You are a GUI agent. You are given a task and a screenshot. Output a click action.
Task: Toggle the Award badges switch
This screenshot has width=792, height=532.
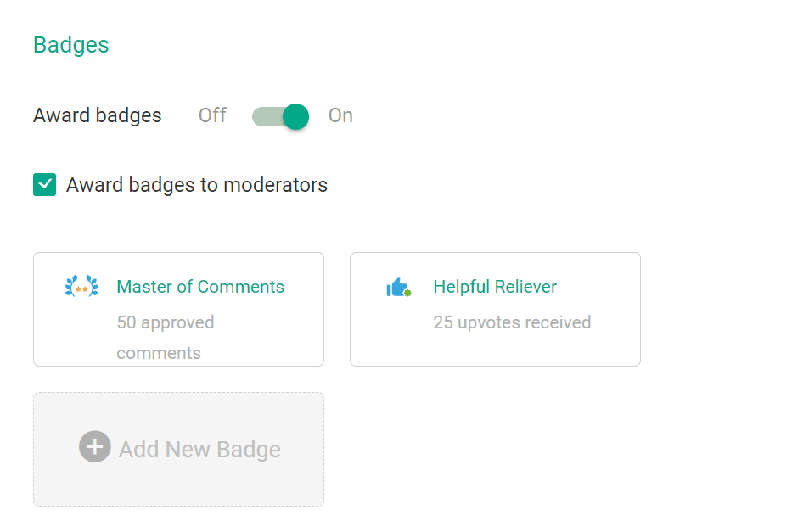point(280,116)
